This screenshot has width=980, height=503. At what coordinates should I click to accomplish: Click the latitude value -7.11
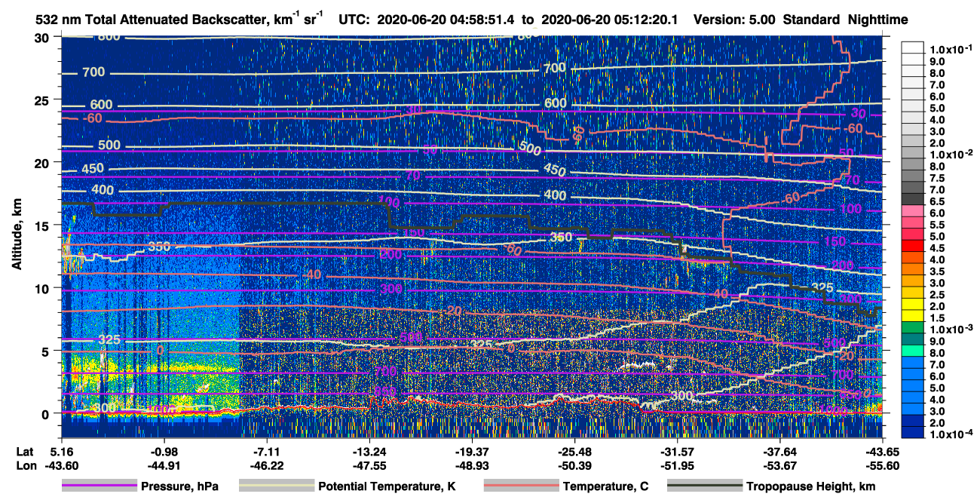tap(266, 451)
